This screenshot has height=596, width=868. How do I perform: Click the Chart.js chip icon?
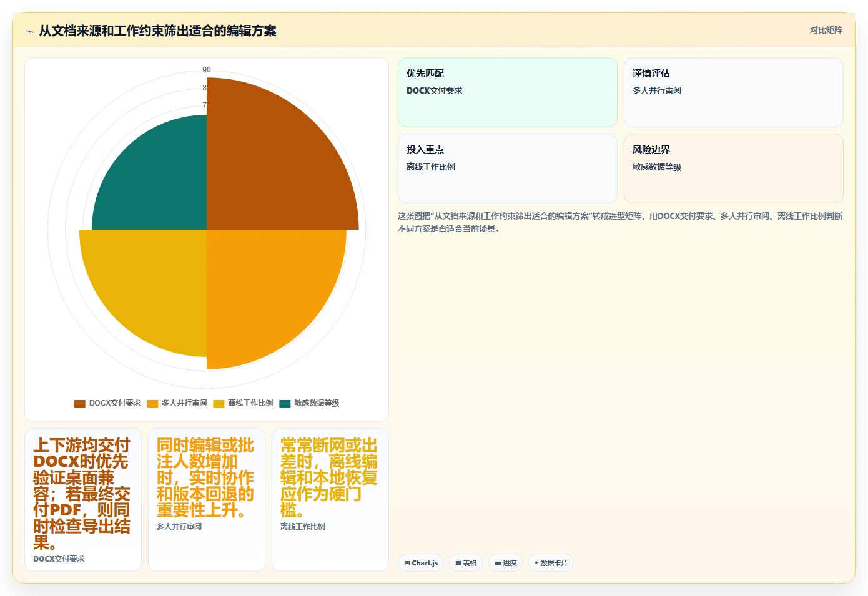pyautogui.click(x=407, y=563)
